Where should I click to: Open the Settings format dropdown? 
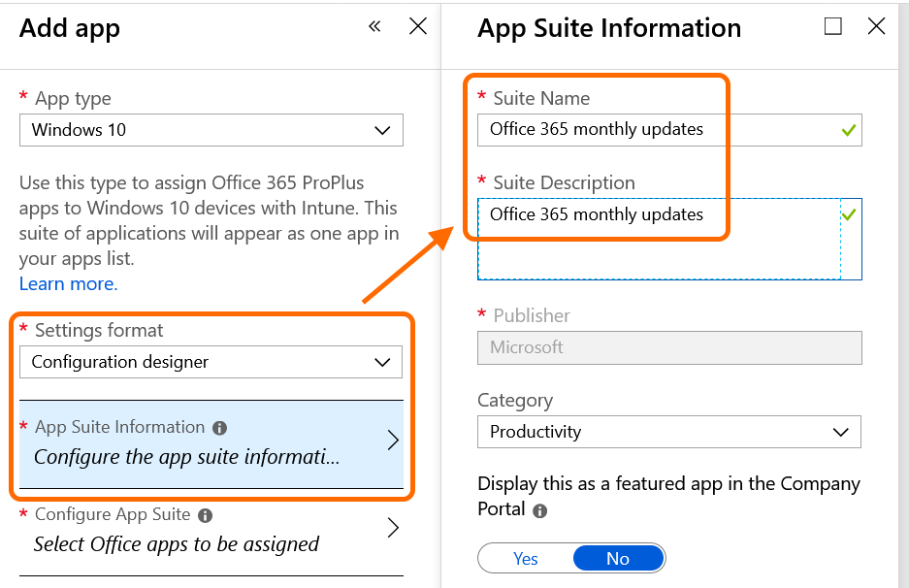coord(211,362)
